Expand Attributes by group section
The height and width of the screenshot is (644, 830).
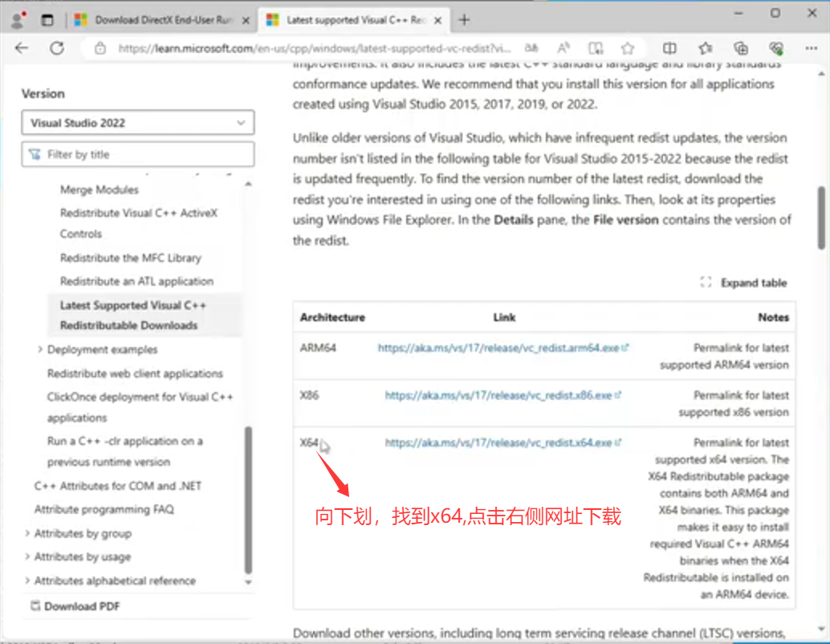pos(28,533)
